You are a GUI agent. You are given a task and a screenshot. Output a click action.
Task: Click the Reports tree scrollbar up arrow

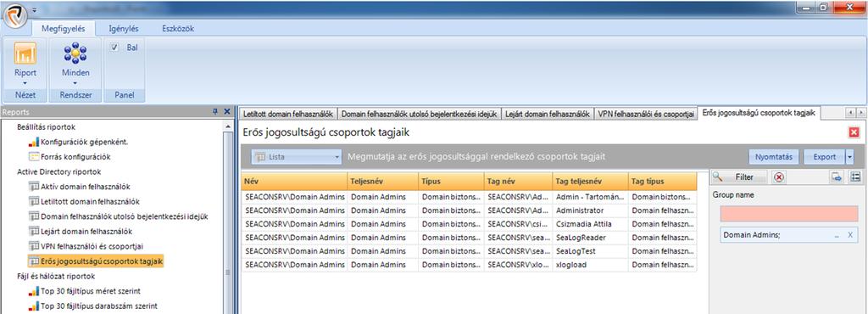pos(227,126)
